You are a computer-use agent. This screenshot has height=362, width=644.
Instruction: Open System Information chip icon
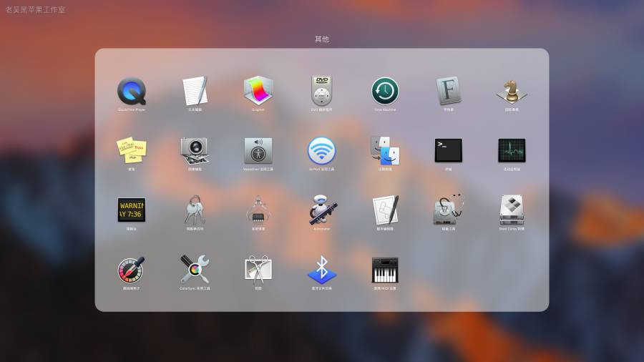click(258, 210)
